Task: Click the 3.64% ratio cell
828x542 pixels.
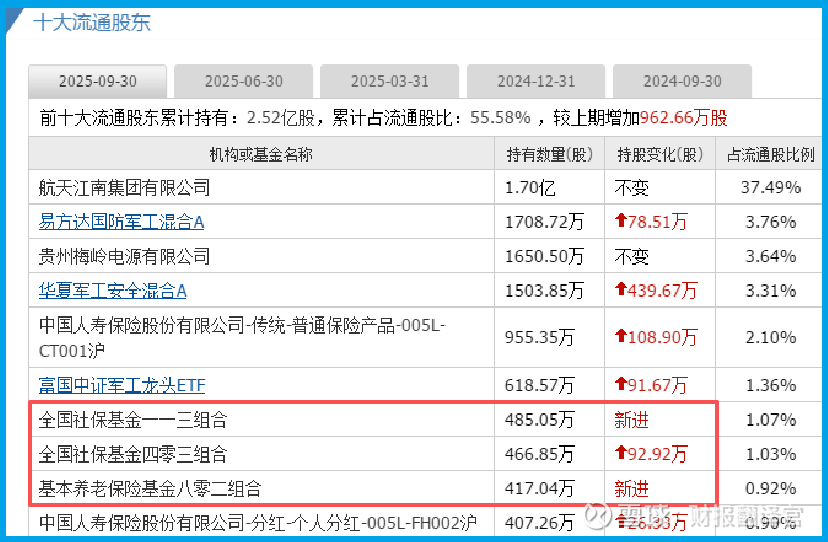Action: 770,256
